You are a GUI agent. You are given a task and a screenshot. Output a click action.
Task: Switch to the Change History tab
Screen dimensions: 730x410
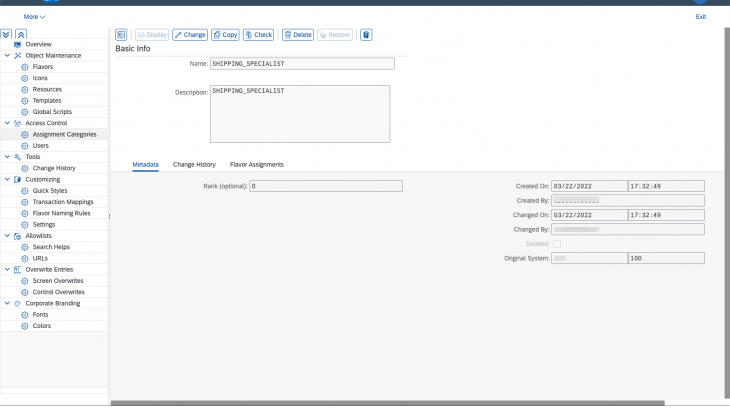point(194,164)
